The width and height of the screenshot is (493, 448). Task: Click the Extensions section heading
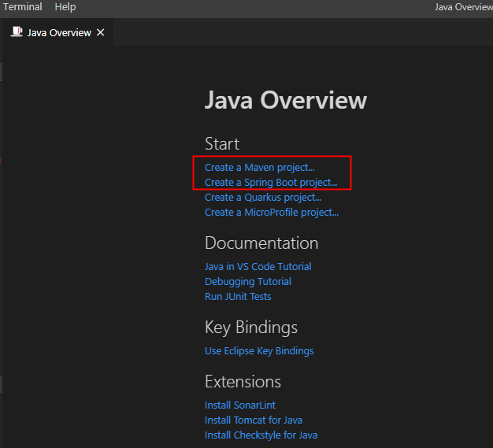[243, 382]
